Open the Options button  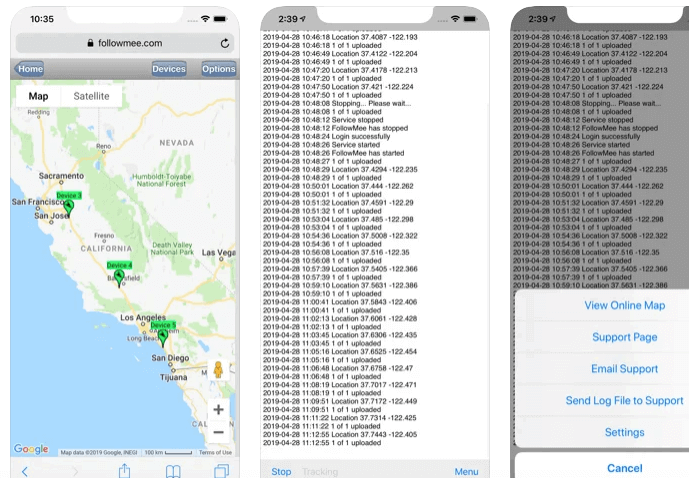(219, 69)
